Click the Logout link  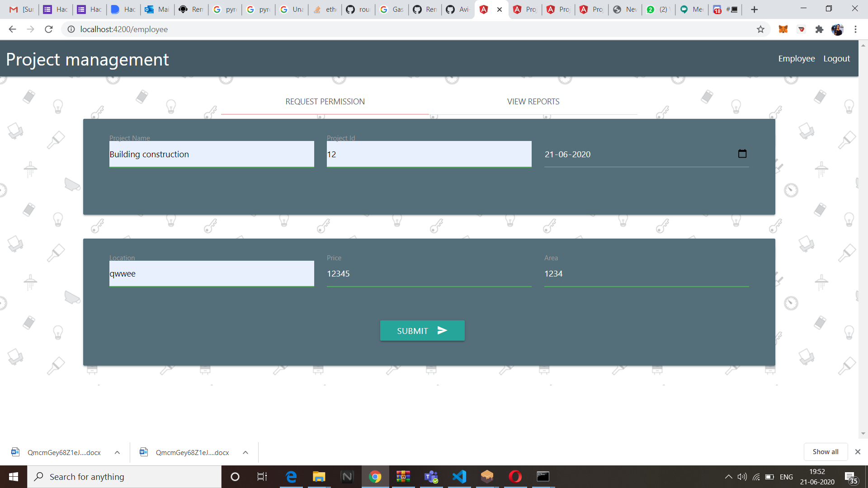point(836,59)
